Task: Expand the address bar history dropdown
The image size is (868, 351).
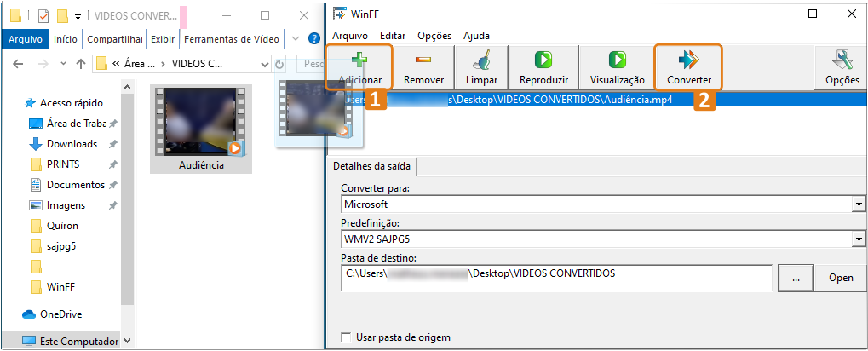Action: (x=265, y=64)
